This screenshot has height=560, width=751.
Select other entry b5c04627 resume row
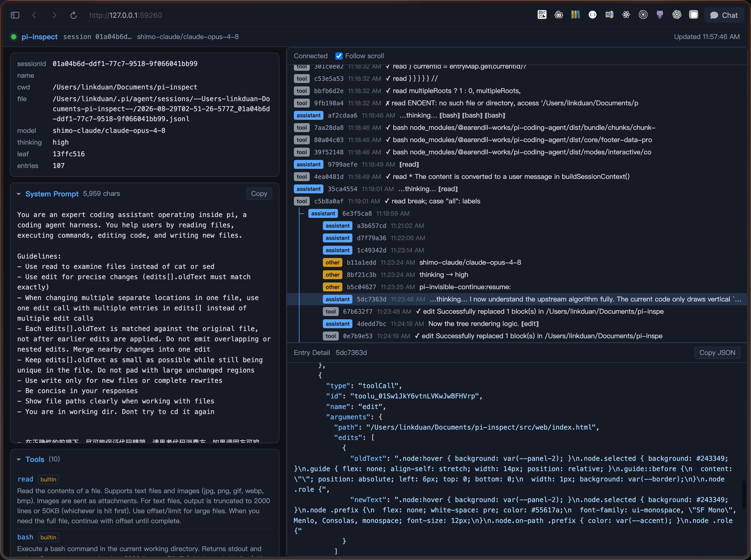click(x=517, y=287)
